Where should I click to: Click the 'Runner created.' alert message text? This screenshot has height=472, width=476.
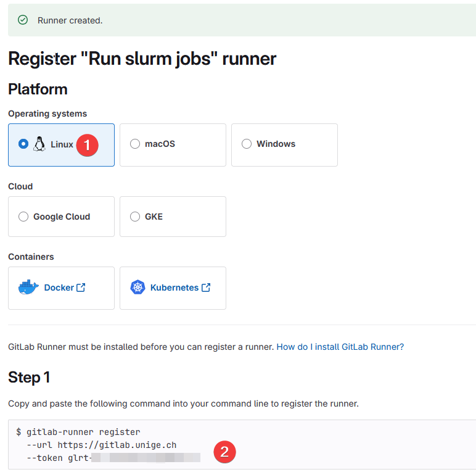coord(70,20)
